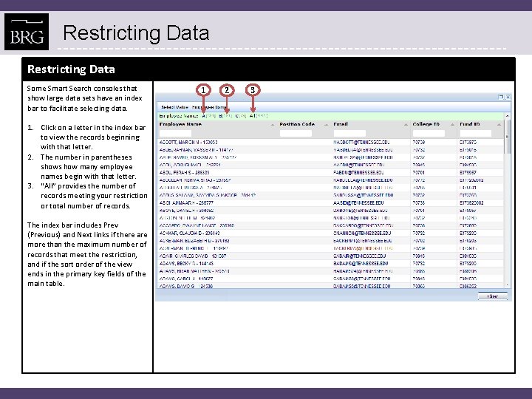Close the Select Value dialog with X
Screen dimensions: 532x399
point(508,97)
